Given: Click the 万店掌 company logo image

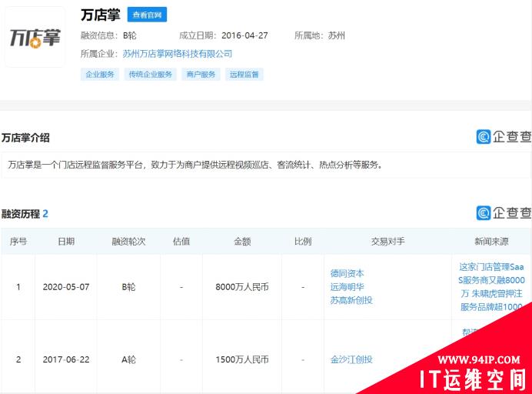Looking at the screenshot, I should point(35,38).
